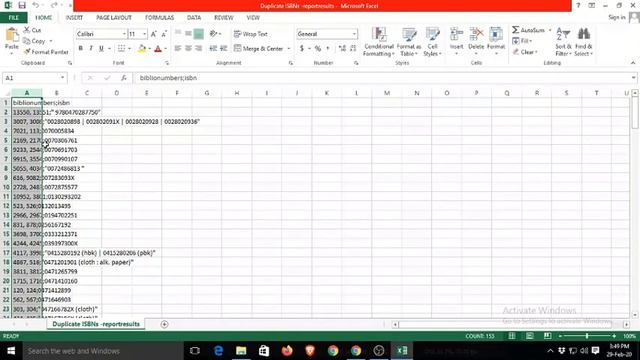Click the Save icon in the title bar
The width and height of the screenshot is (640, 360).
point(22,5)
